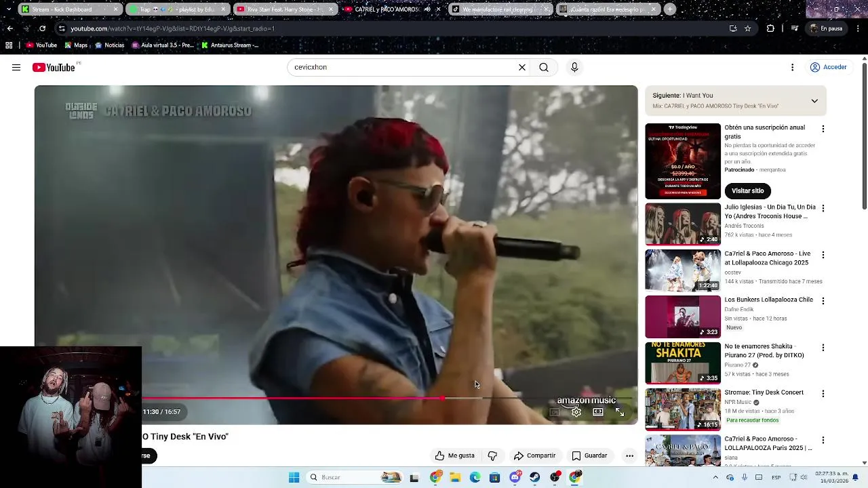This screenshot has height=488, width=868.
Task: Switch to the Trap playlist tab
Action: point(177,9)
